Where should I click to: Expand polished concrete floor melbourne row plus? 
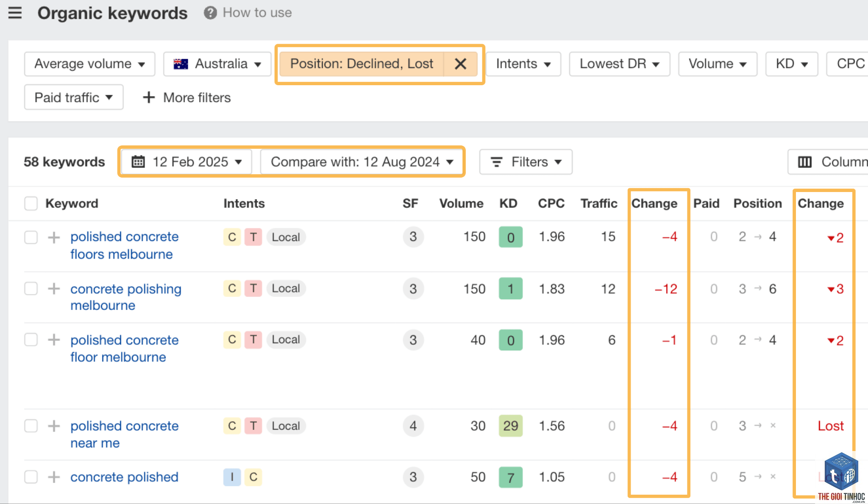point(54,340)
